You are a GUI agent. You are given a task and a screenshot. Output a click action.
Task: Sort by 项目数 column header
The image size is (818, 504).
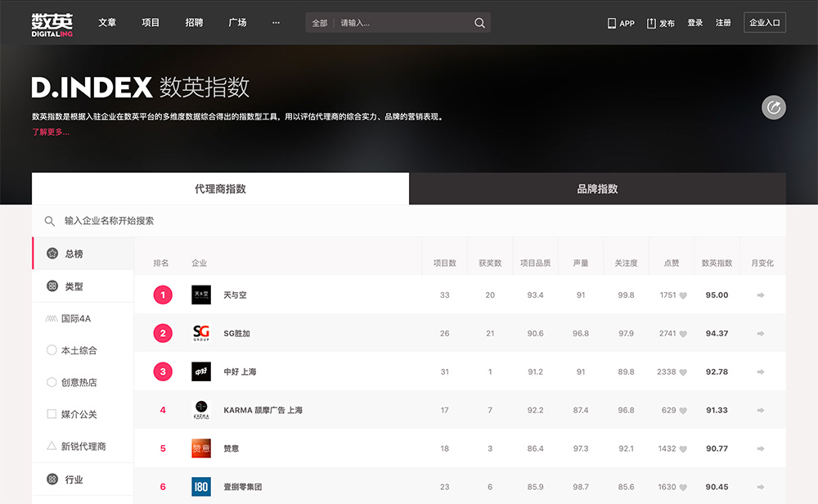point(444,263)
